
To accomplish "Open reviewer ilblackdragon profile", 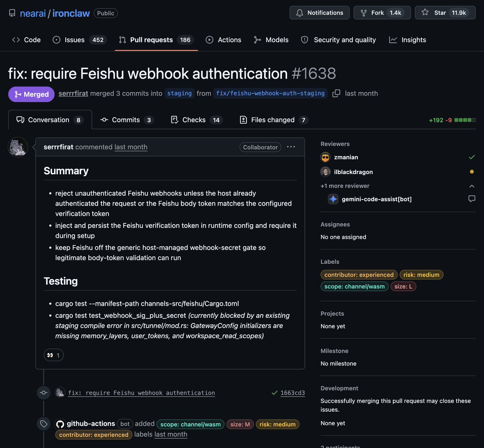I will click(x=353, y=172).
